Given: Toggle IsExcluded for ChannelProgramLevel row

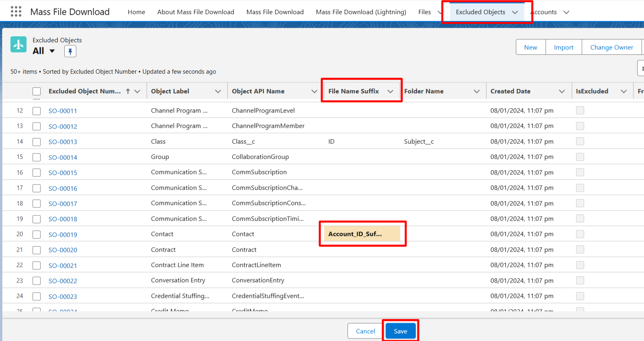Looking at the screenshot, I should [580, 110].
